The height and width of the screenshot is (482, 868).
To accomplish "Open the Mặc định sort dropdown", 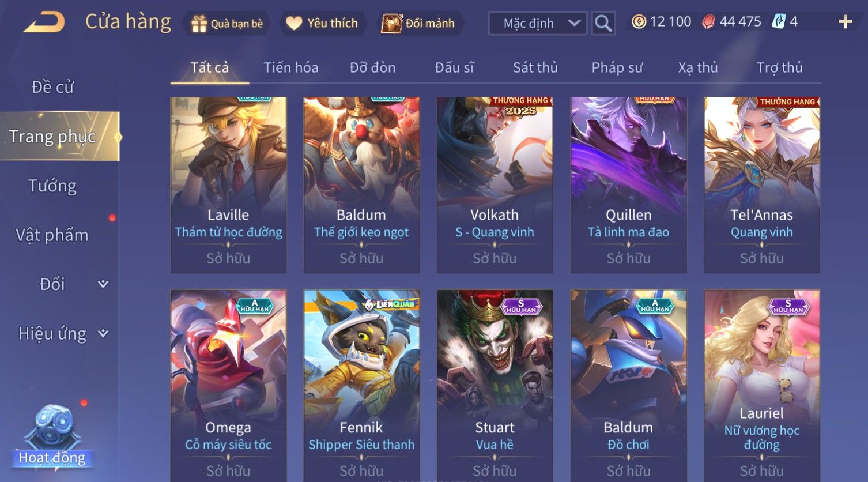I will click(x=538, y=24).
